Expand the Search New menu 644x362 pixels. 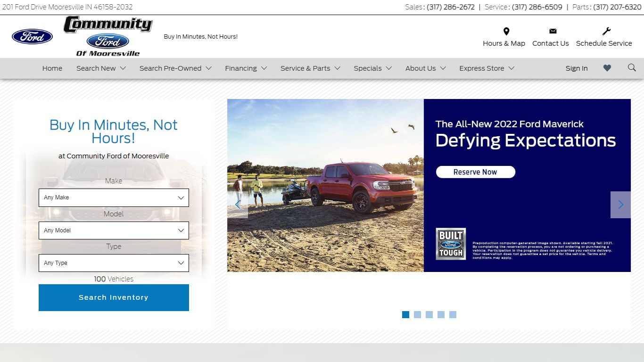[x=101, y=68]
